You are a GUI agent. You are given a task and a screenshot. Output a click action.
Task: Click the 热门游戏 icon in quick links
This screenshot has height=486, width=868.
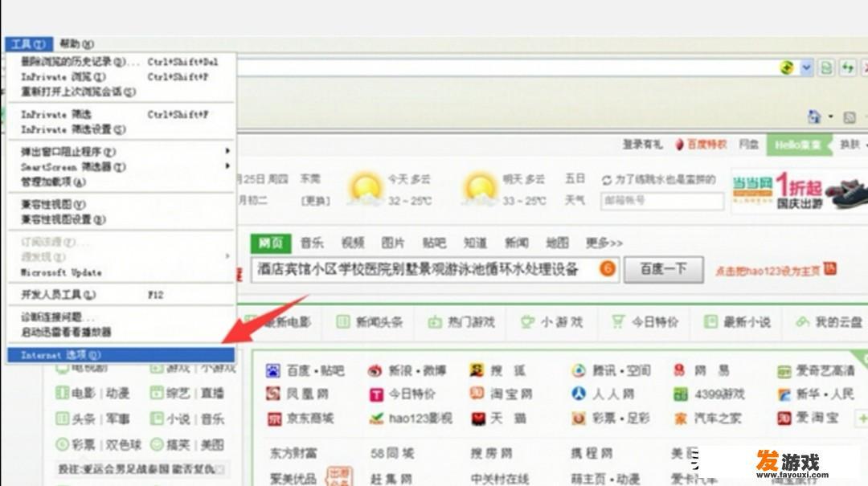(435, 321)
